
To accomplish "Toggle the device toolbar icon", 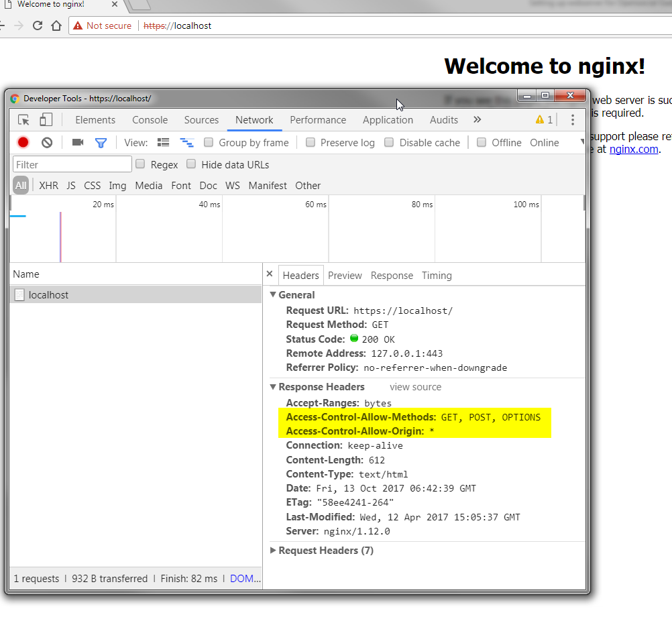I will click(x=46, y=119).
